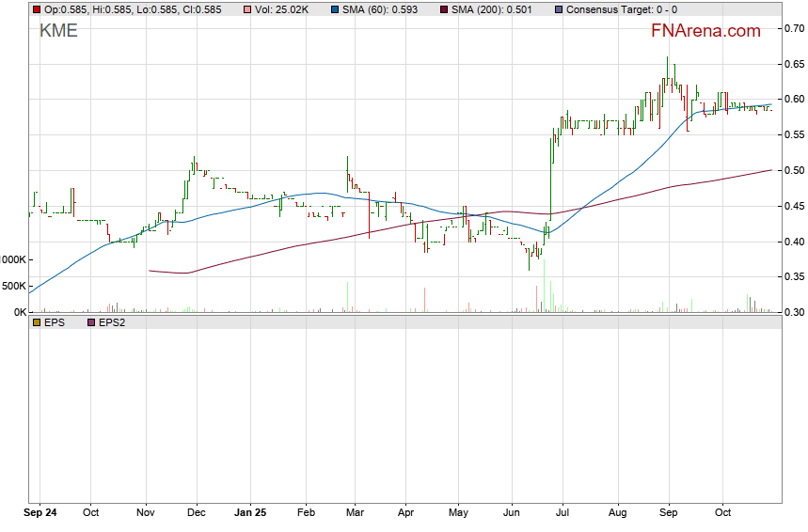Select the KME ticker label
Viewport: 808px width, 532px height.
58,31
